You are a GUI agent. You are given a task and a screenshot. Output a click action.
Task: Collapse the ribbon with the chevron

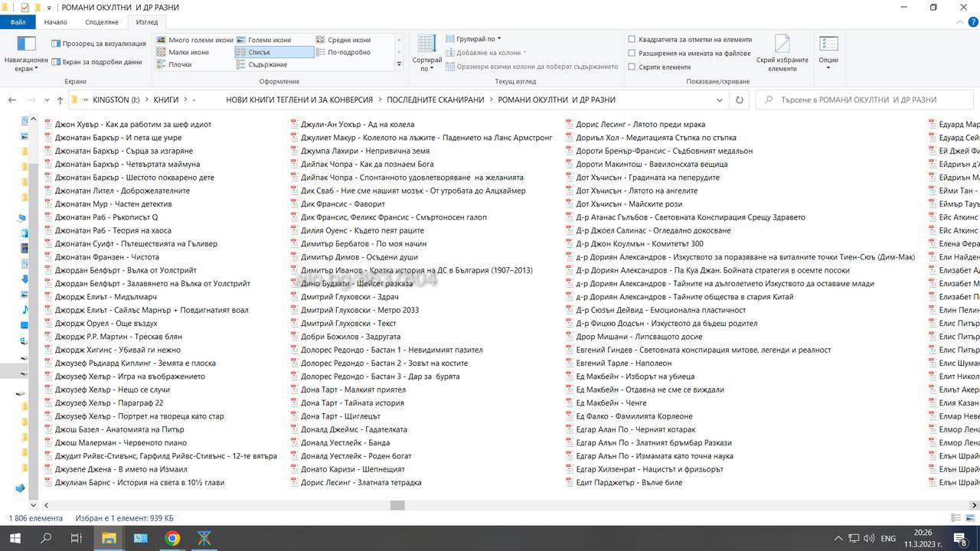(x=958, y=22)
